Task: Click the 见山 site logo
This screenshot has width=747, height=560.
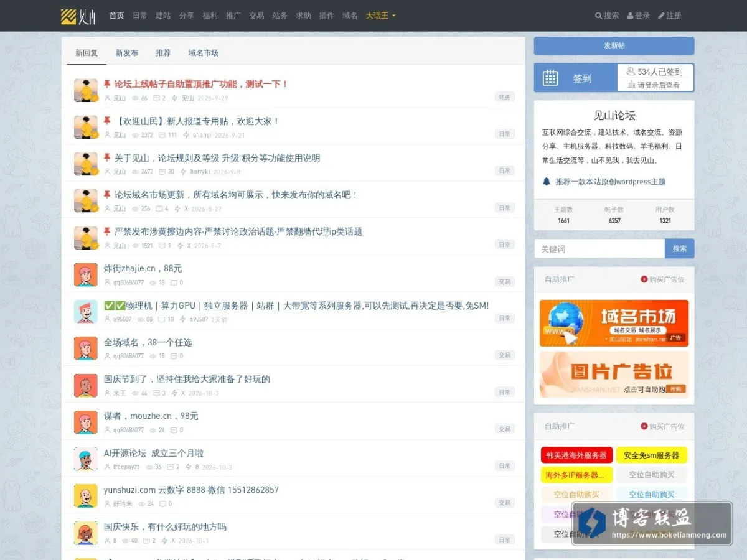Action: [x=78, y=16]
